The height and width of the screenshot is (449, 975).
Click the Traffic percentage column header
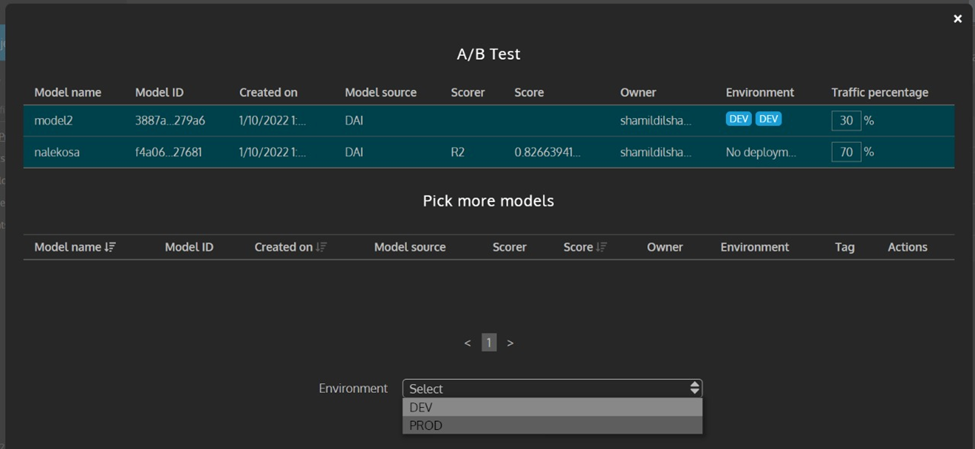click(879, 92)
